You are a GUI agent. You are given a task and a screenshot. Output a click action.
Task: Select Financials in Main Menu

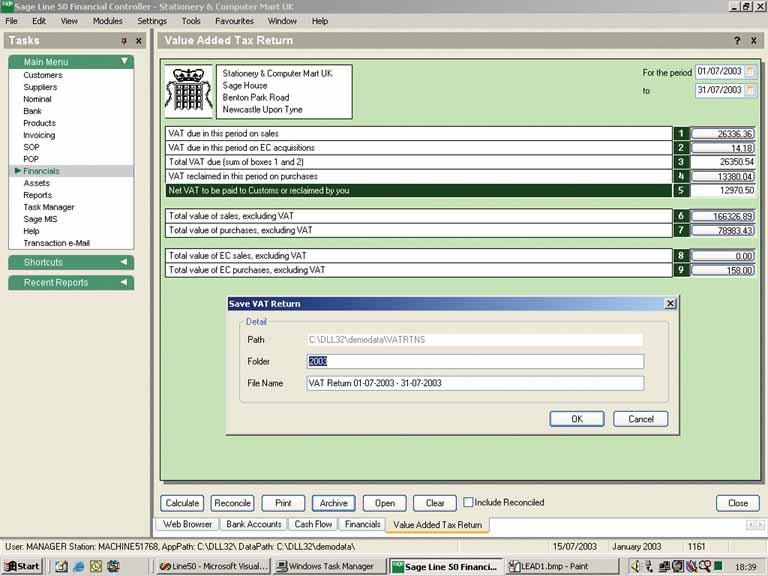(x=41, y=171)
